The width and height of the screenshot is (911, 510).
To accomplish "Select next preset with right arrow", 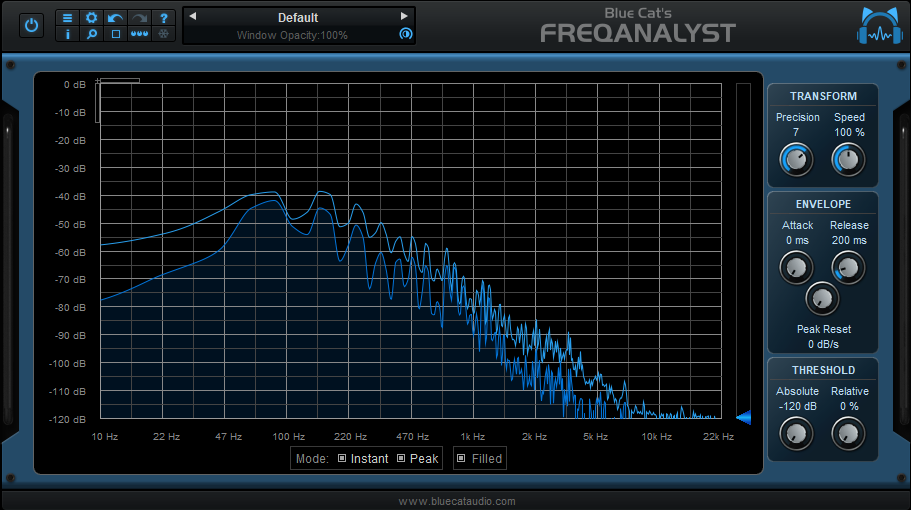I will tap(404, 16).
